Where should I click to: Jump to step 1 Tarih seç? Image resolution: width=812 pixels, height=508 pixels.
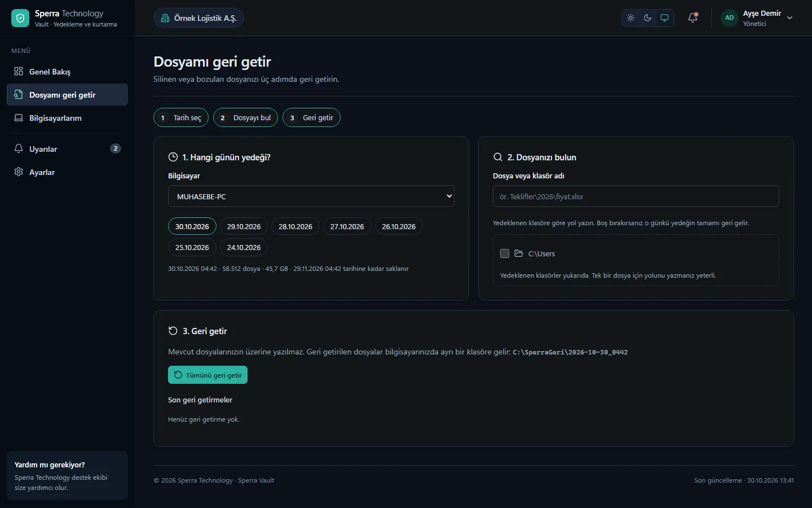tap(181, 117)
